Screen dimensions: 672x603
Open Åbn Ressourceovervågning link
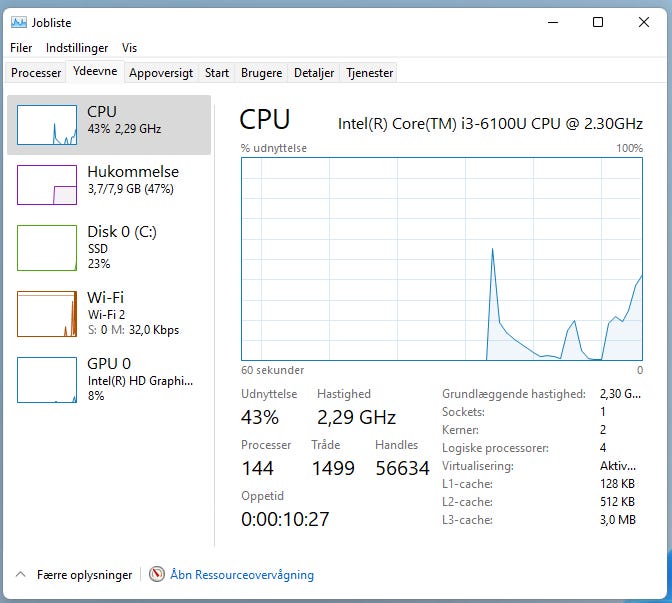pos(242,574)
